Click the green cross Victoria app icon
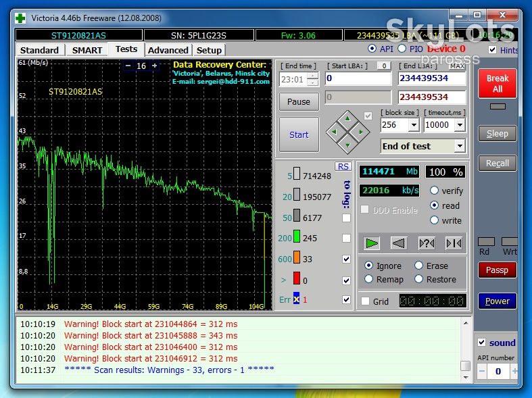 click(x=20, y=18)
